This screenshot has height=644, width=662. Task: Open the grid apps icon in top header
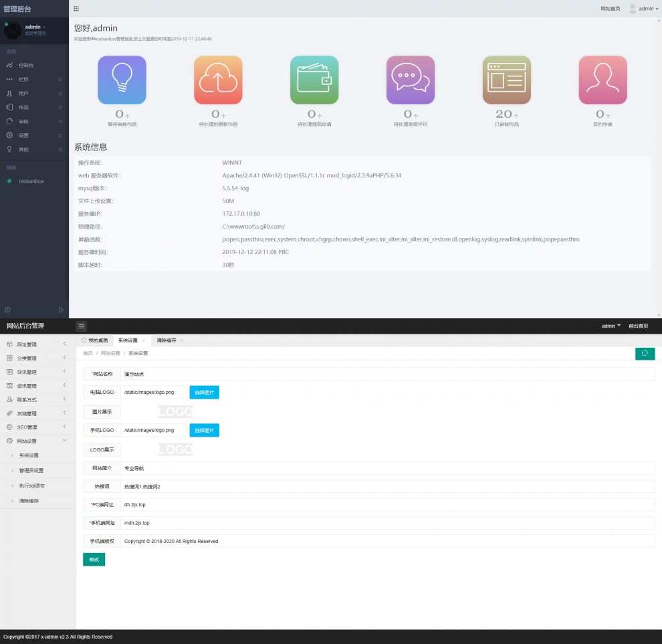76,9
